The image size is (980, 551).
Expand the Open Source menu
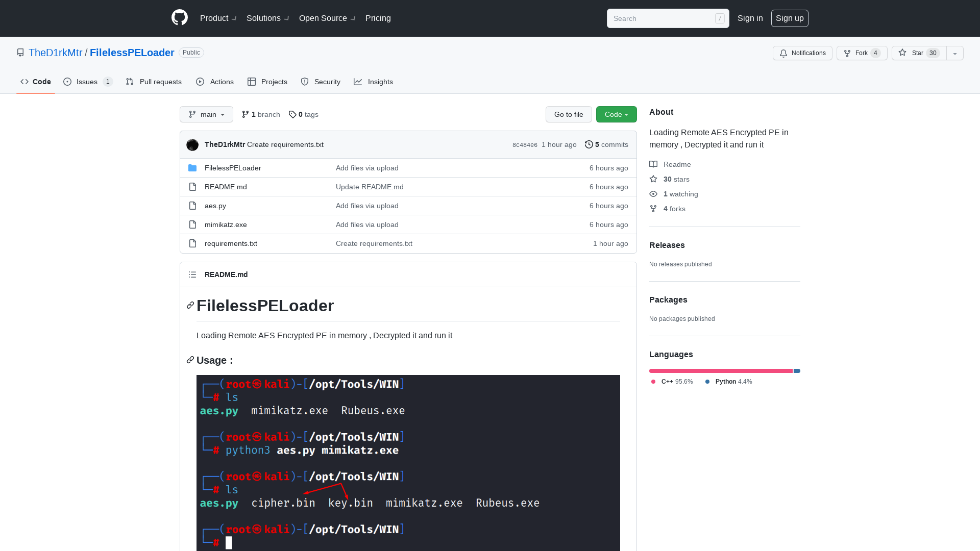pyautogui.click(x=327, y=18)
